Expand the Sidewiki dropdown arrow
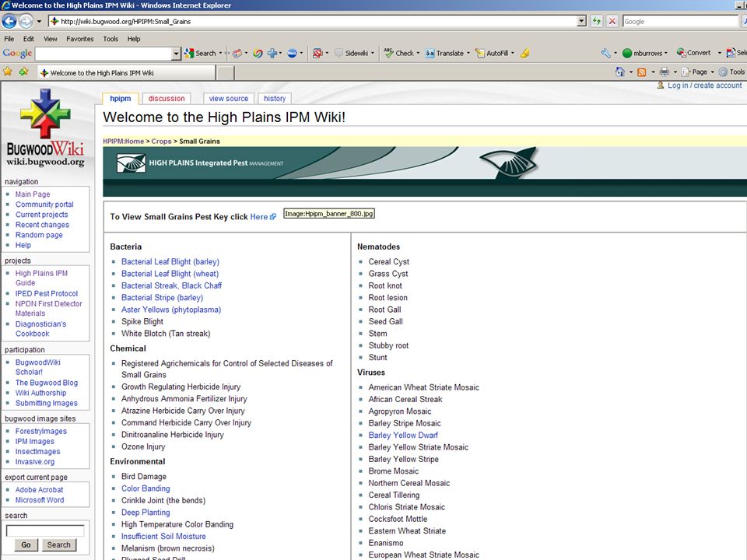The height and width of the screenshot is (560, 747). point(373,54)
